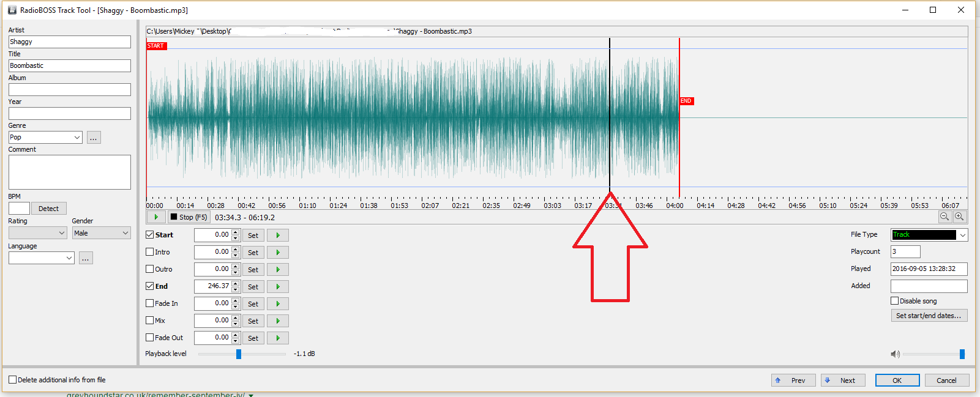The image size is (980, 397).
Task: Play from the Fade In position
Action: tap(278, 303)
